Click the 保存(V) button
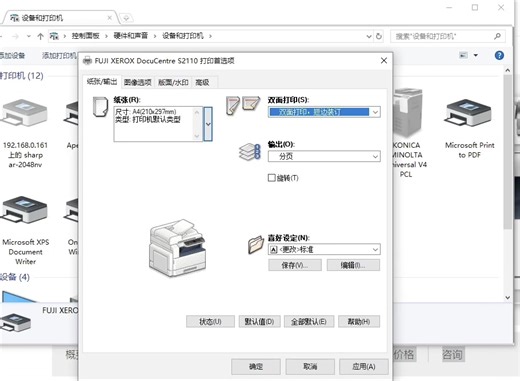This screenshot has width=520, height=381. coord(295,265)
